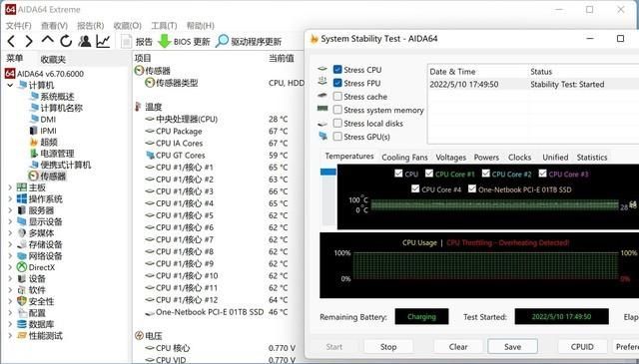
Task: Switch to the 收藏夹 favorites tab
Action: pyautogui.click(x=53, y=60)
